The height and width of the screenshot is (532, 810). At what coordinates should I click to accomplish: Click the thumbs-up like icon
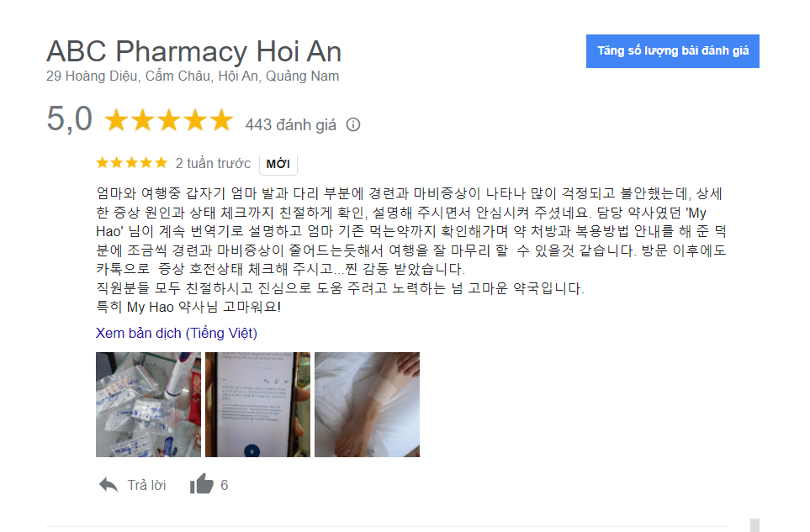pos(202,484)
